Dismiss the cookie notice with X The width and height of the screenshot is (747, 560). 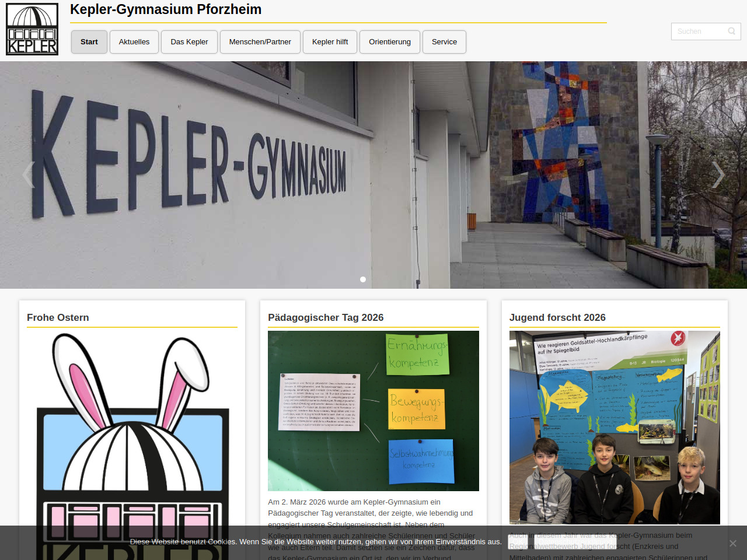coord(732,543)
